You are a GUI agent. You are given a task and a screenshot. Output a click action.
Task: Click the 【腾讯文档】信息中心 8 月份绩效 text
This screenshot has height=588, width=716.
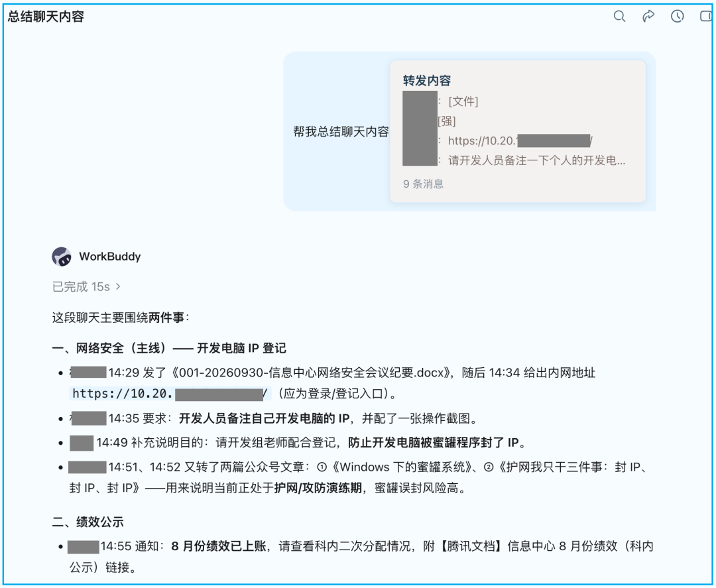tap(528, 546)
